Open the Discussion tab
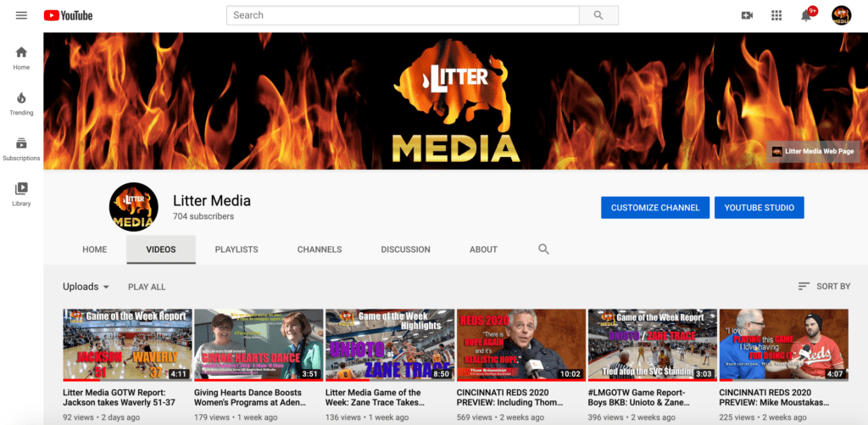The image size is (868, 425). tap(405, 249)
